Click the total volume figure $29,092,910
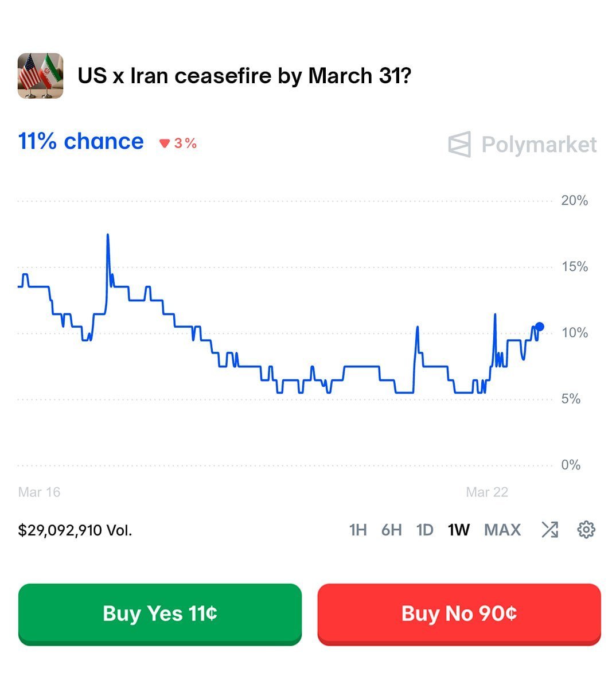 point(75,530)
